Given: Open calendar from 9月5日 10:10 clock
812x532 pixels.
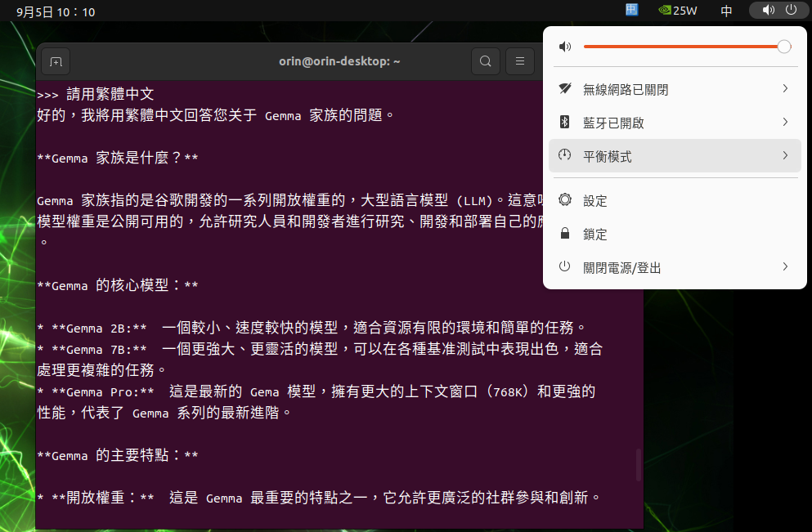Looking at the screenshot, I should pyautogui.click(x=56, y=11).
